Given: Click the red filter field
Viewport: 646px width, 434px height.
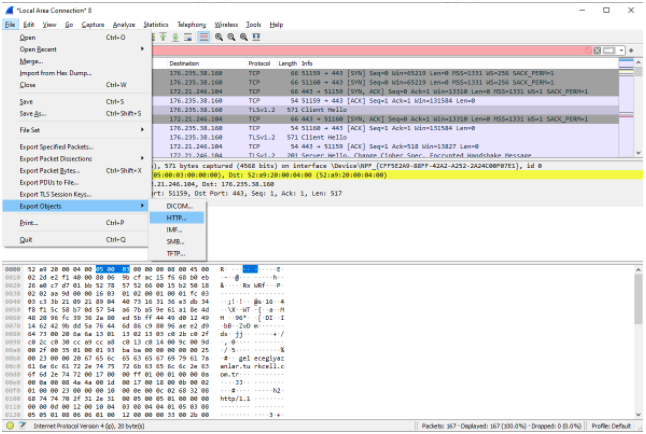Looking at the screenshot, I should (x=371, y=50).
